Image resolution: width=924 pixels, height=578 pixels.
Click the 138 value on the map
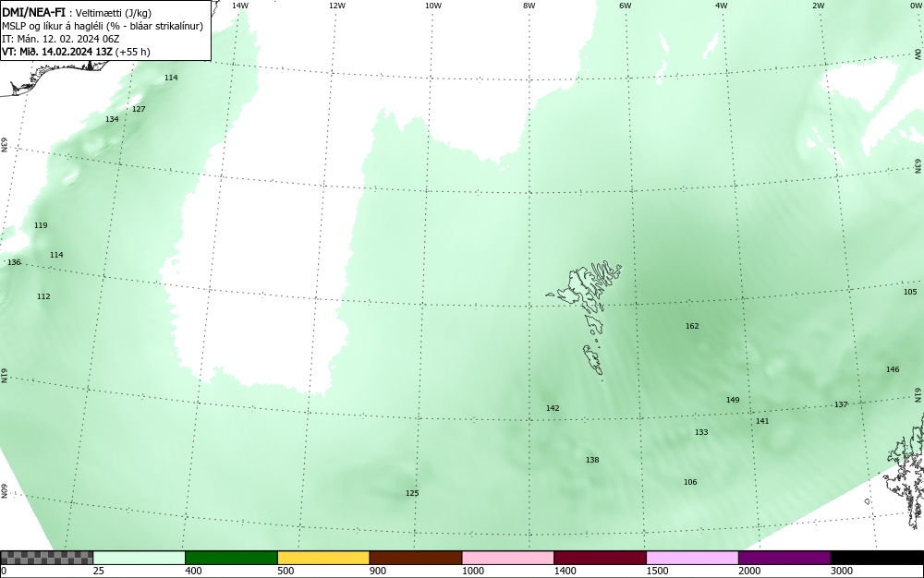[592, 461]
